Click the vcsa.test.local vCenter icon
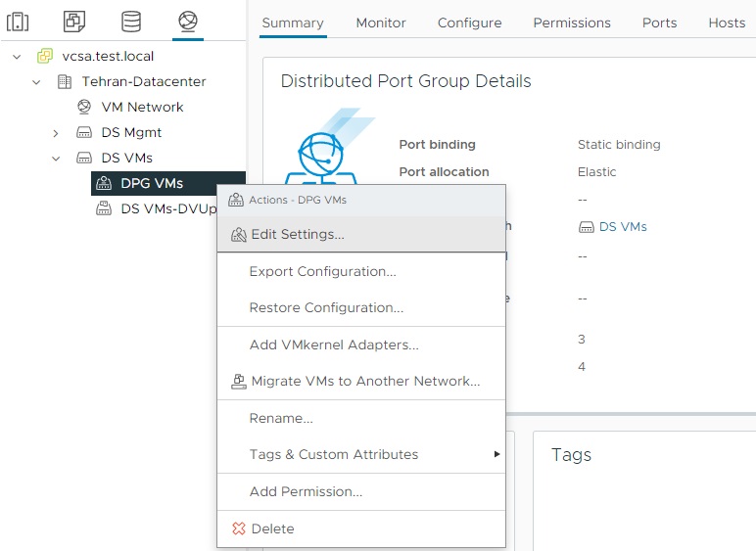Viewport: 756px width, 551px height. [45, 57]
